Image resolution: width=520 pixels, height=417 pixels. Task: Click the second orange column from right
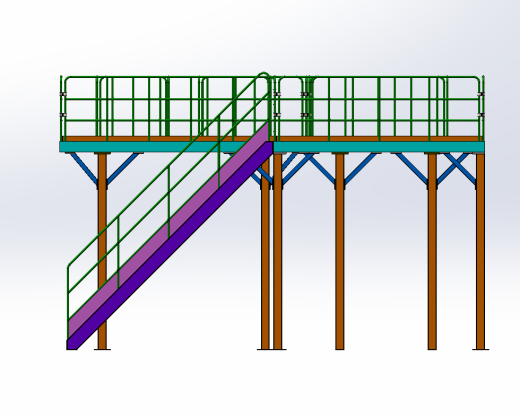coord(432,251)
